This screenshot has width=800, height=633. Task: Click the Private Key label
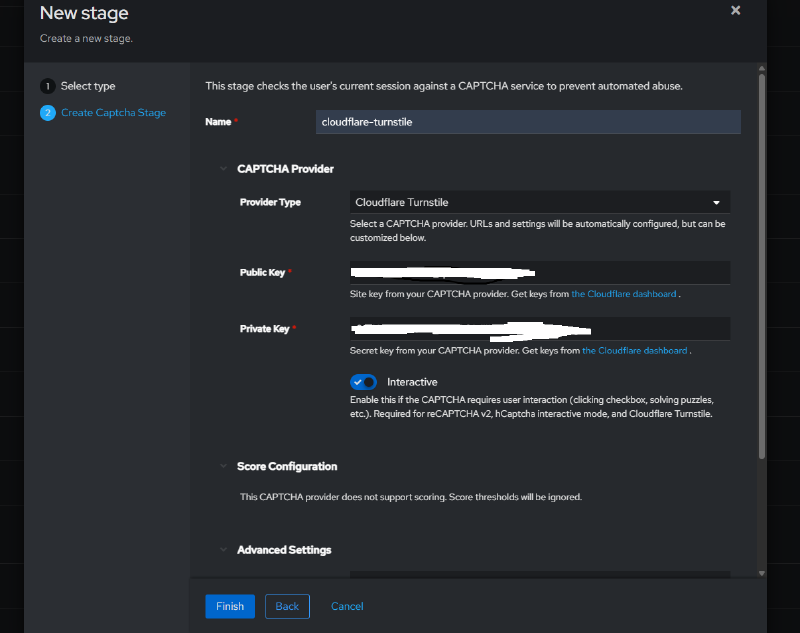(x=264, y=329)
